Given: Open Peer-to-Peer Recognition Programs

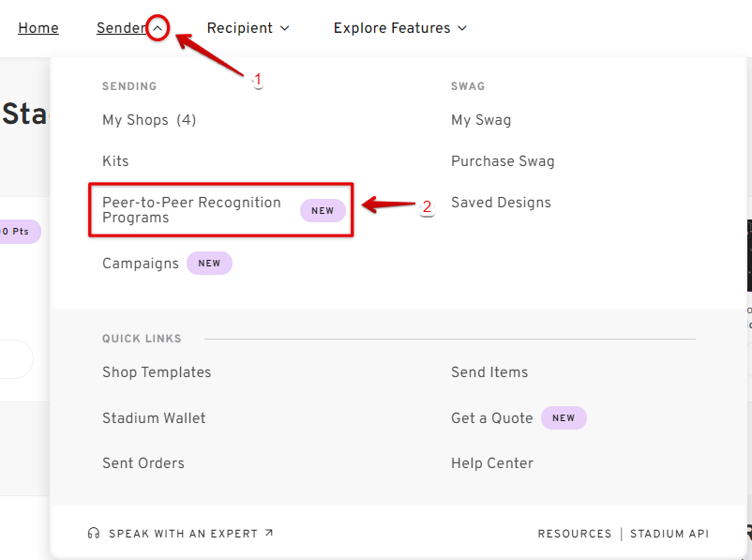Looking at the screenshot, I should click(x=191, y=209).
